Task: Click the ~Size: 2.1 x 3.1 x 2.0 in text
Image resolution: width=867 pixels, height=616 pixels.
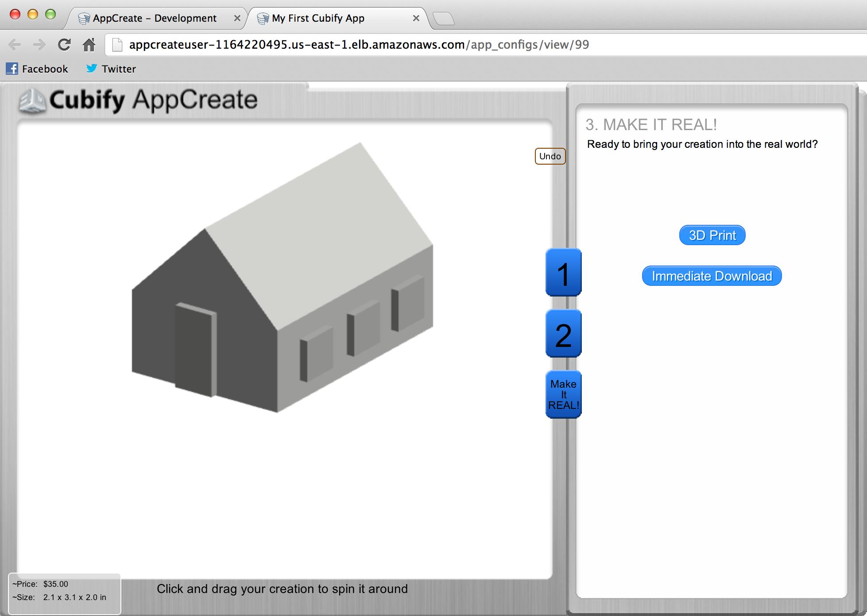Action: click(59, 597)
